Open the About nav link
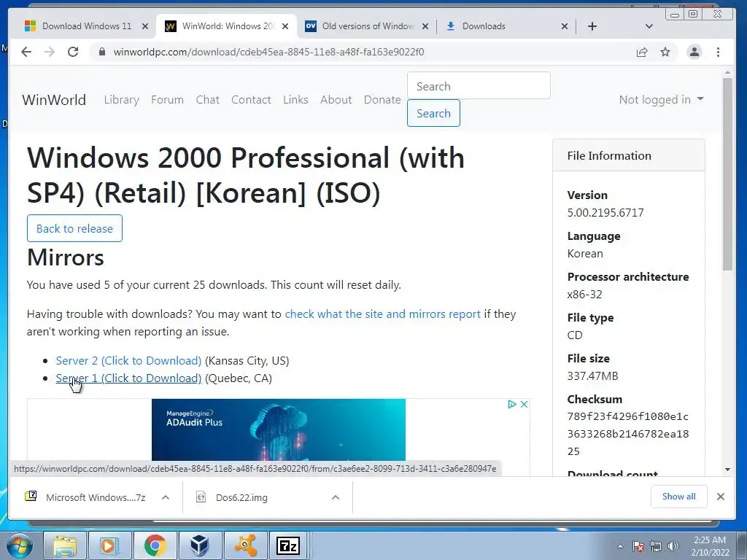 [x=336, y=99]
